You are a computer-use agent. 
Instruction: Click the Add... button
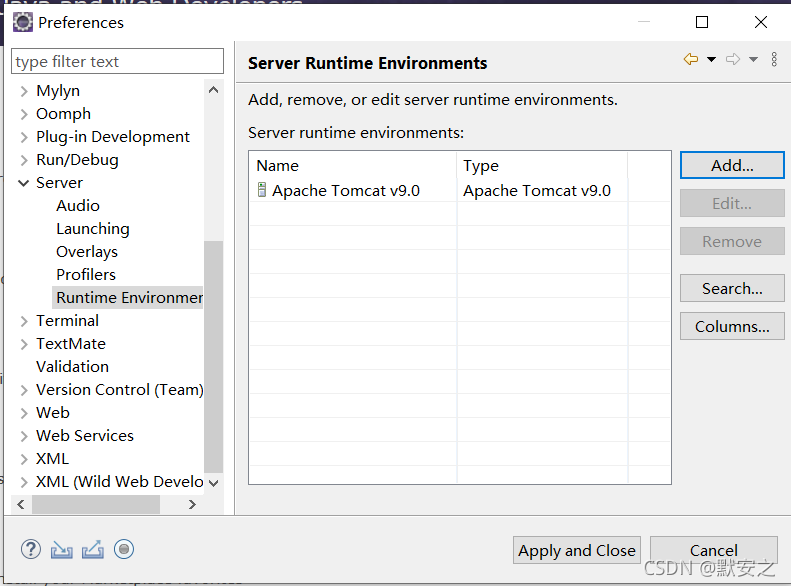pos(732,165)
